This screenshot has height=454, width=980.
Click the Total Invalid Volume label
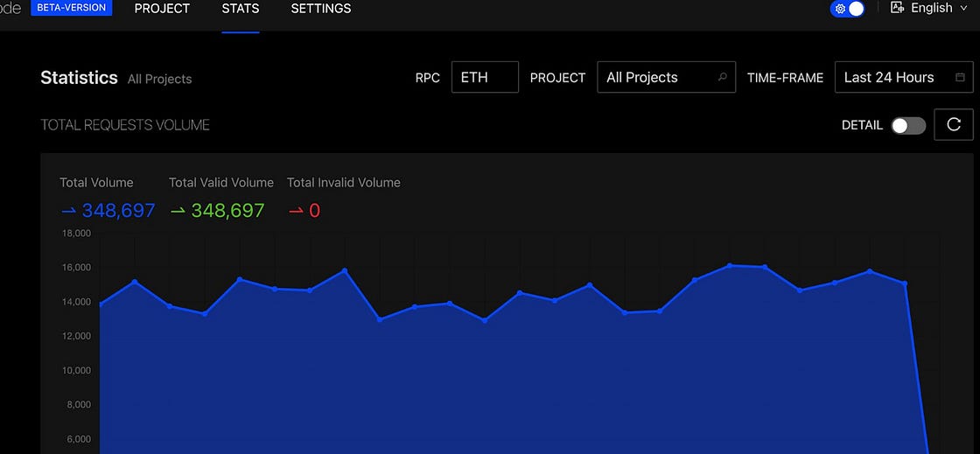tap(344, 183)
